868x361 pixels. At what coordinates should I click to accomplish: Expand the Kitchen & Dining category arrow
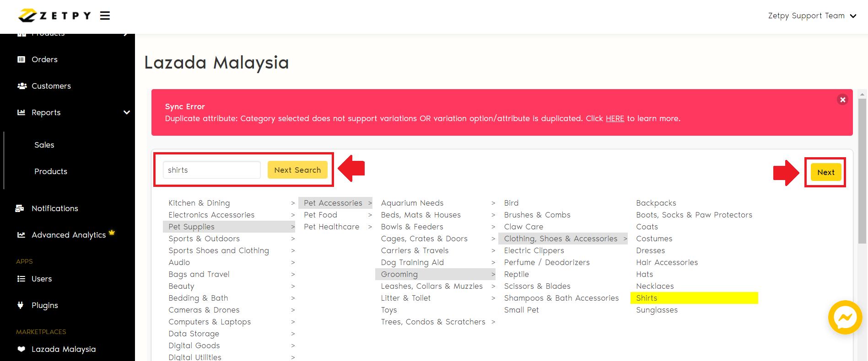coord(293,203)
